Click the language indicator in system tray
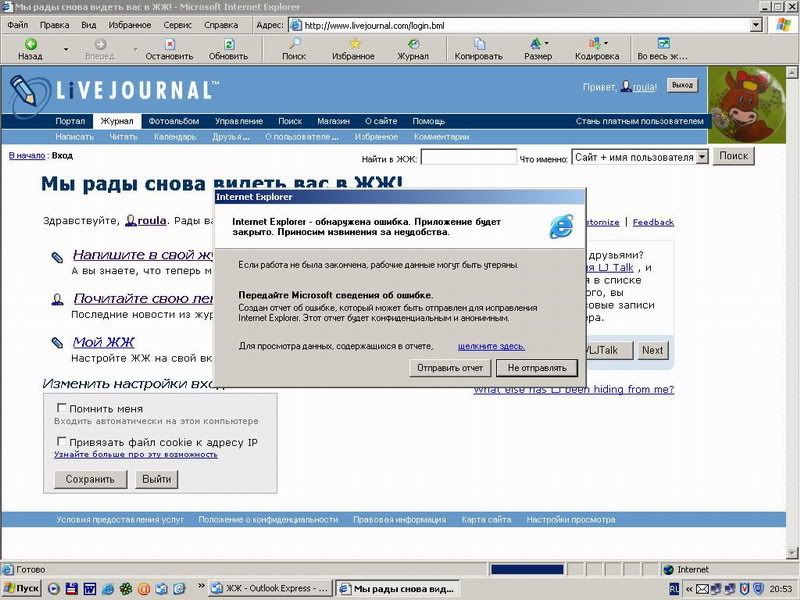800x600 pixels. point(673,589)
